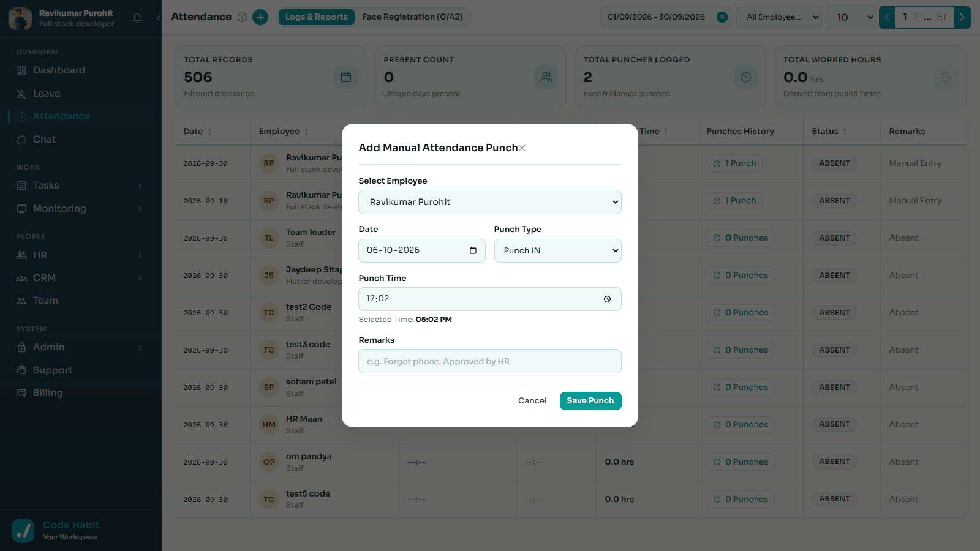Click the Punch Time field showing 17:02
This screenshot has width=980, height=551.
pos(490,299)
